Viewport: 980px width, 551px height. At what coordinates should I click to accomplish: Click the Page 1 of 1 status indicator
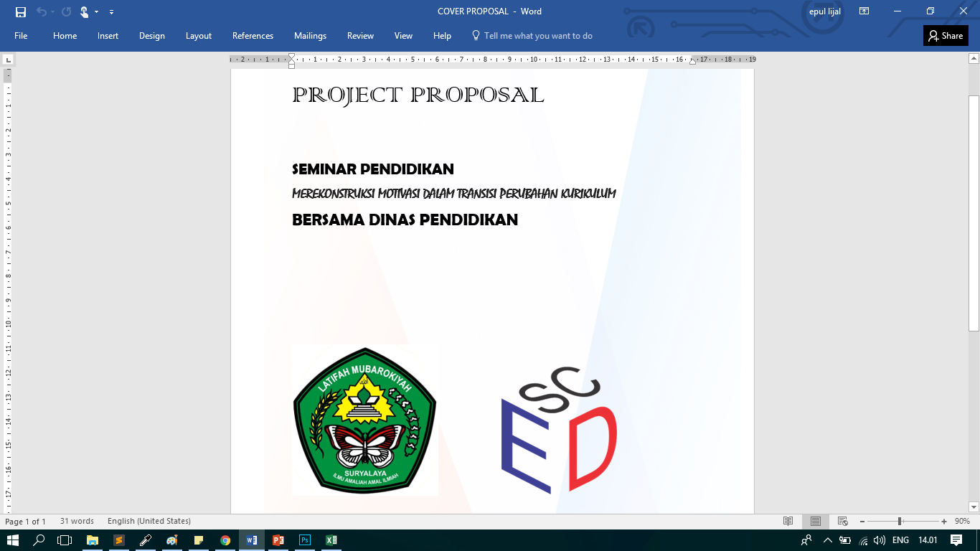pyautogui.click(x=25, y=522)
